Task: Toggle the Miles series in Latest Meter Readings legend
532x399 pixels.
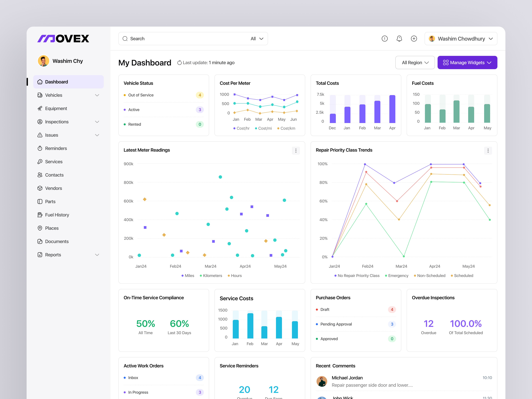Action: click(188, 276)
